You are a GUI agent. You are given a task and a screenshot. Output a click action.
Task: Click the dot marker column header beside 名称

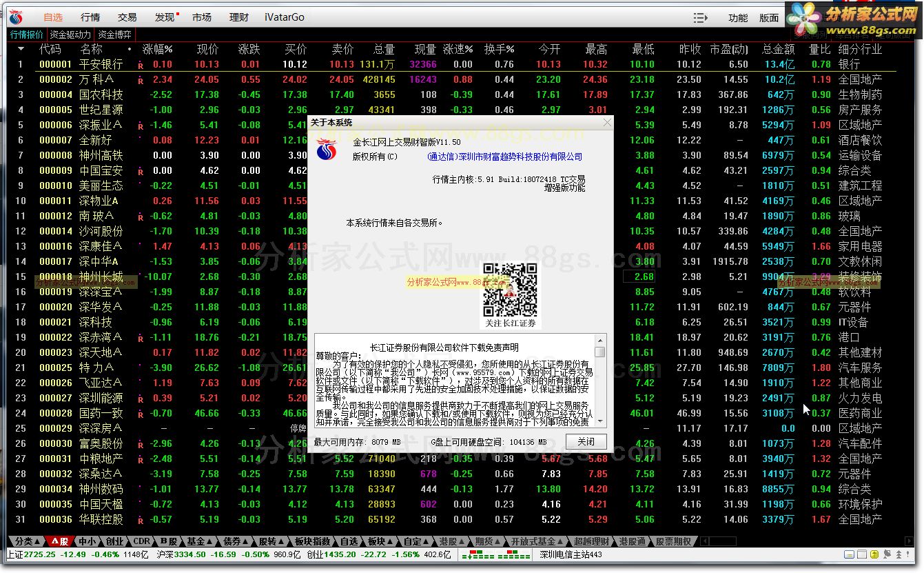(x=130, y=49)
